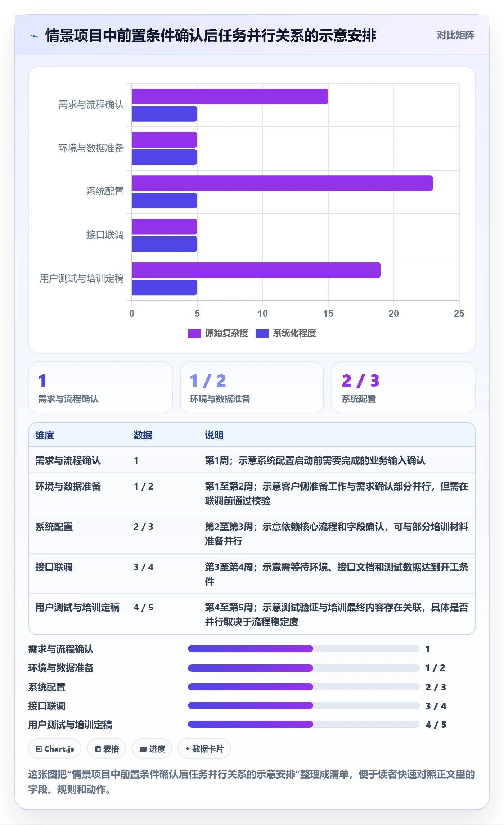The height and width of the screenshot is (825, 504).
Task: Open the 环境与数据准备 data card showing 1 / 2
Action: pos(252,387)
